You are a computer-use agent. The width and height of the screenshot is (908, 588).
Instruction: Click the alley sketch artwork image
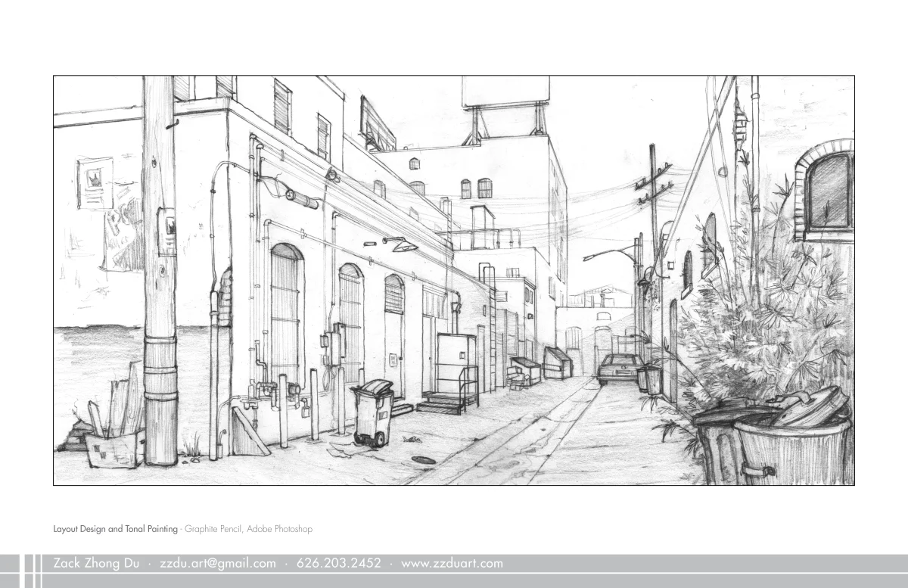(454, 280)
